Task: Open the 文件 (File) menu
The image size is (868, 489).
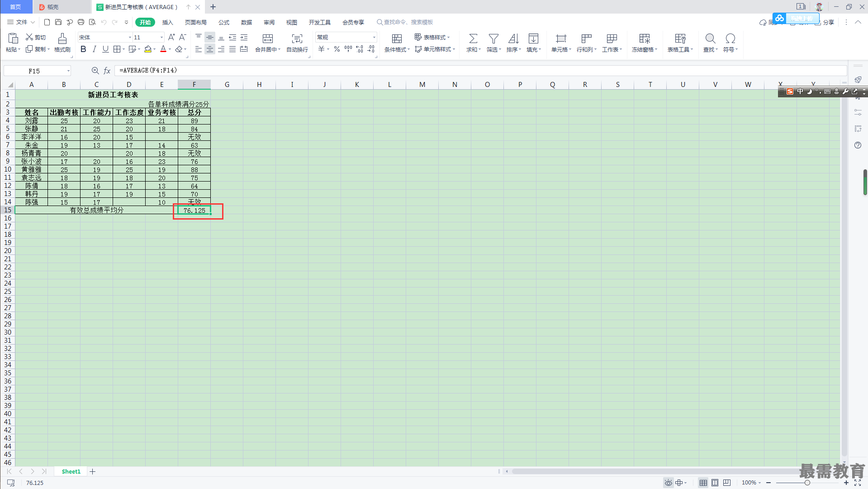Action: [x=21, y=22]
